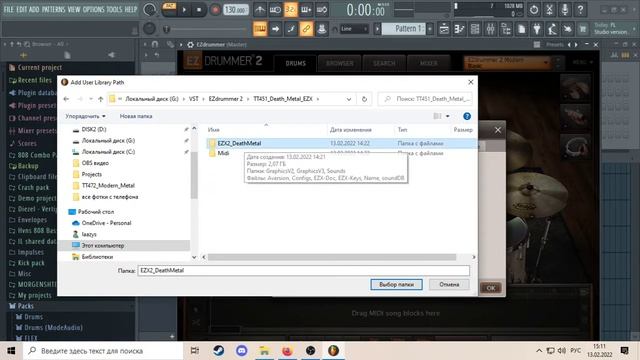Image resolution: width=640 pixels, height=360 pixels.
Task: Switch to the MIXER tab in EZdrummer
Action: [x=429, y=63]
